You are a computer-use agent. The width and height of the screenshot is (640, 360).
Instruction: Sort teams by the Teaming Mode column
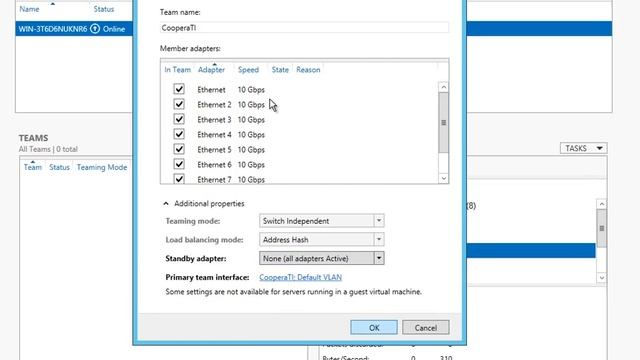(102, 167)
